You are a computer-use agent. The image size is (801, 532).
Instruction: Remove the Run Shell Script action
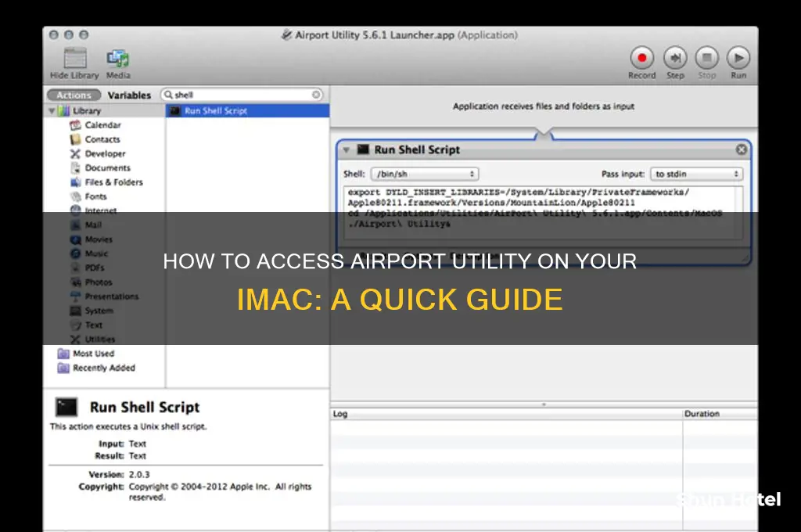click(x=742, y=149)
